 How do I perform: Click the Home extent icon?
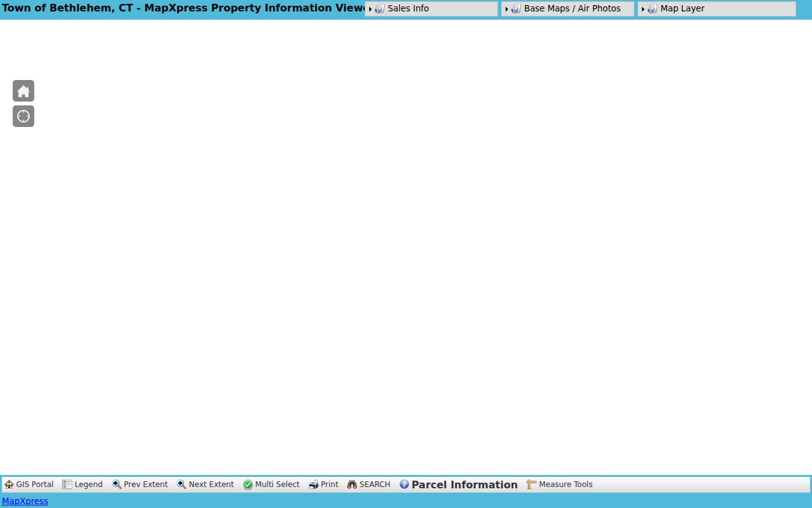click(x=23, y=91)
